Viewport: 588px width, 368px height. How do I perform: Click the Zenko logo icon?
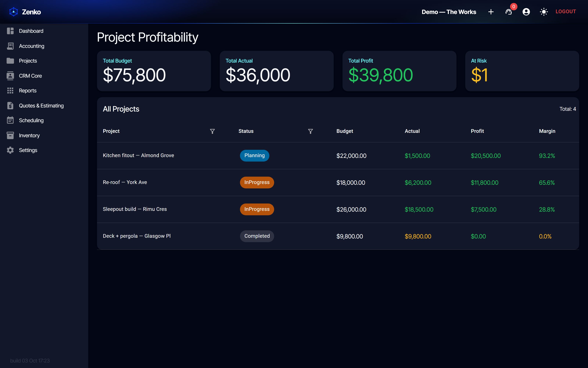[x=14, y=12]
